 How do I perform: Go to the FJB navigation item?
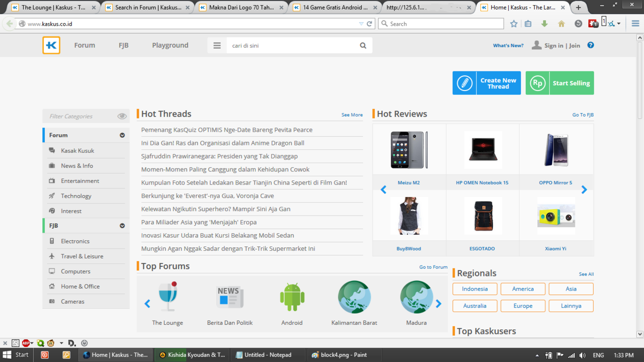coord(124,45)
